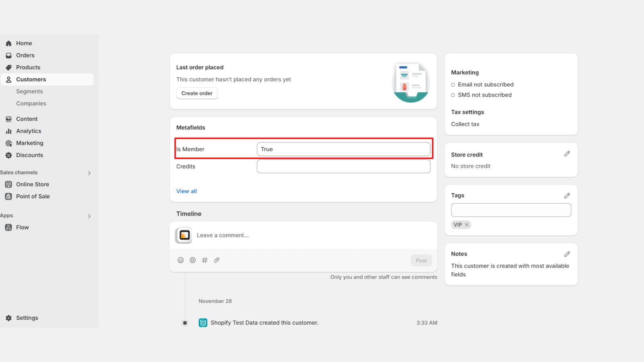Edit Notes using the pencil icon
The height and width of the screenshot is (362, 644).
[x=567, y=254]
